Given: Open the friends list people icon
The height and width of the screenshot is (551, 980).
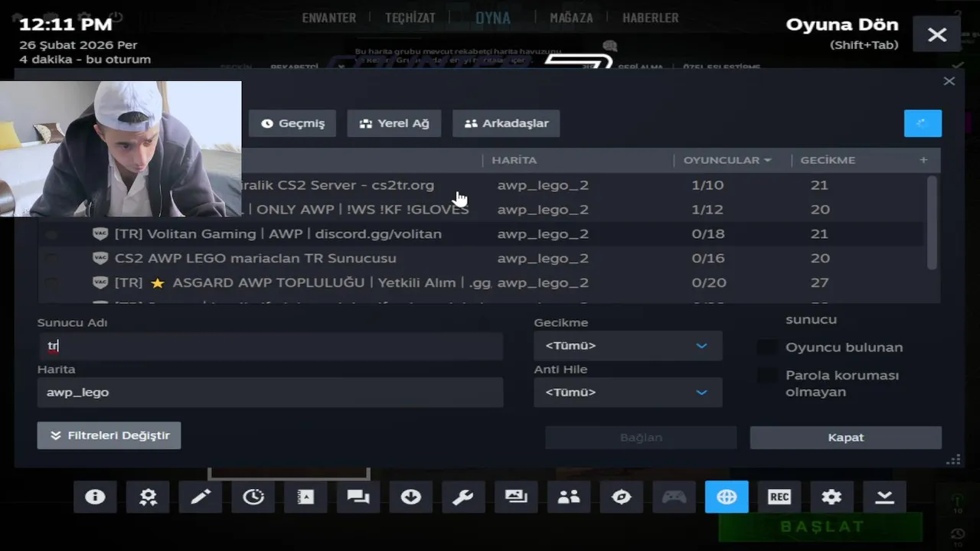Looking at the screenshot, I should coord(569,497).
